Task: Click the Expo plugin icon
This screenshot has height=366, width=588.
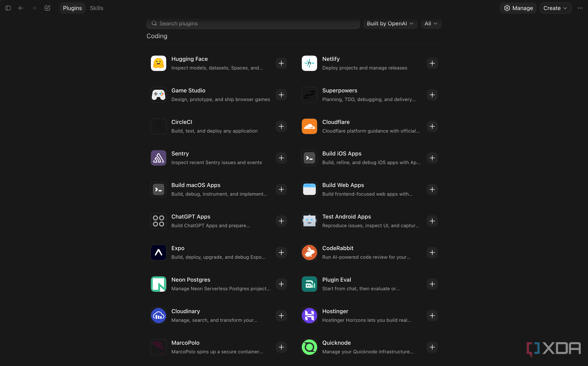Action: coord(158,253)
